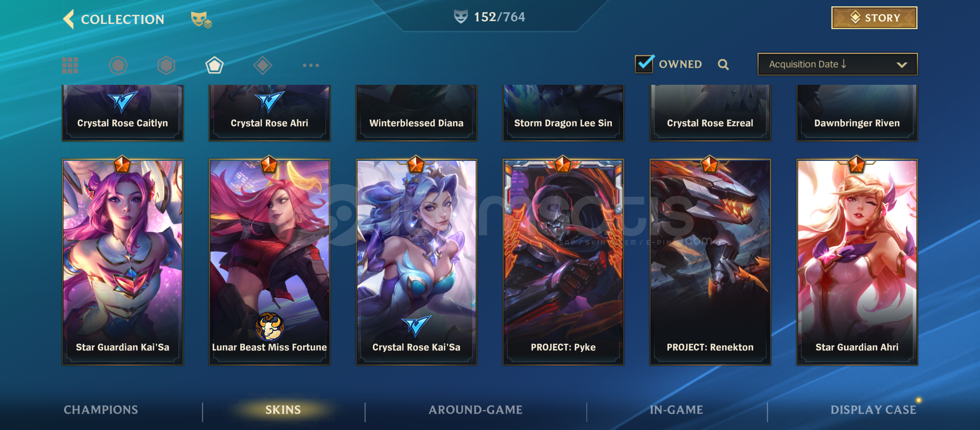Select the Star Guardian Ahri skin card

pos(857,262)
